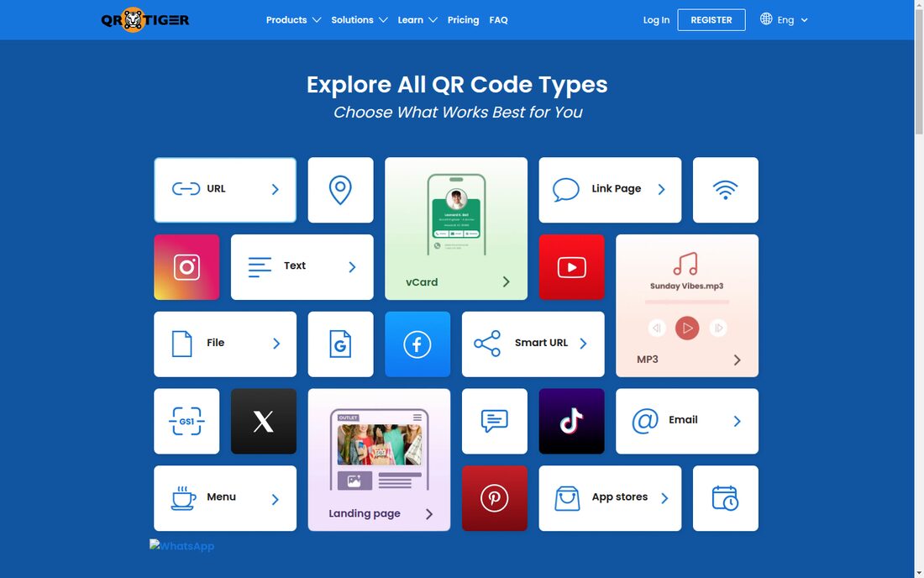The width and height of the screenshot is (924, 578).
Task: Open the Eng language dropdown
Action: coord(792,19)
